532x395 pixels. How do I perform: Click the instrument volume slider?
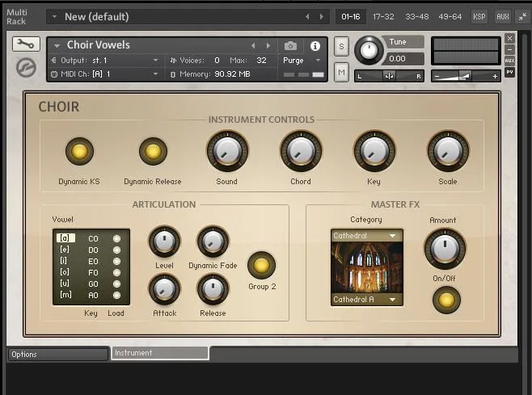point(465,76)
